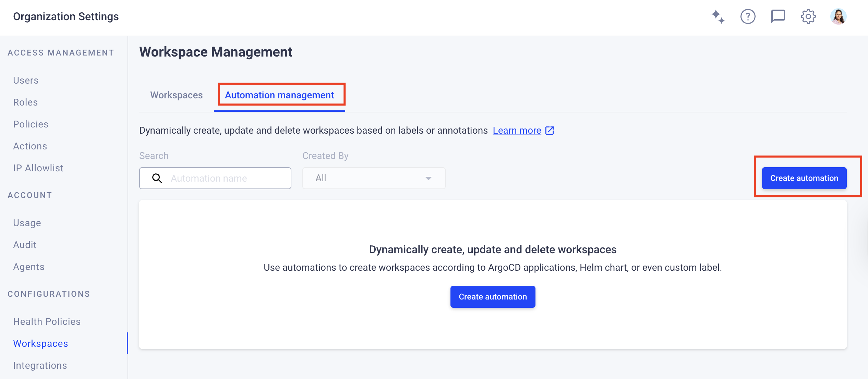Open Users in the sidebar
Screen dimensions: 868x379
tap(26, 80)
